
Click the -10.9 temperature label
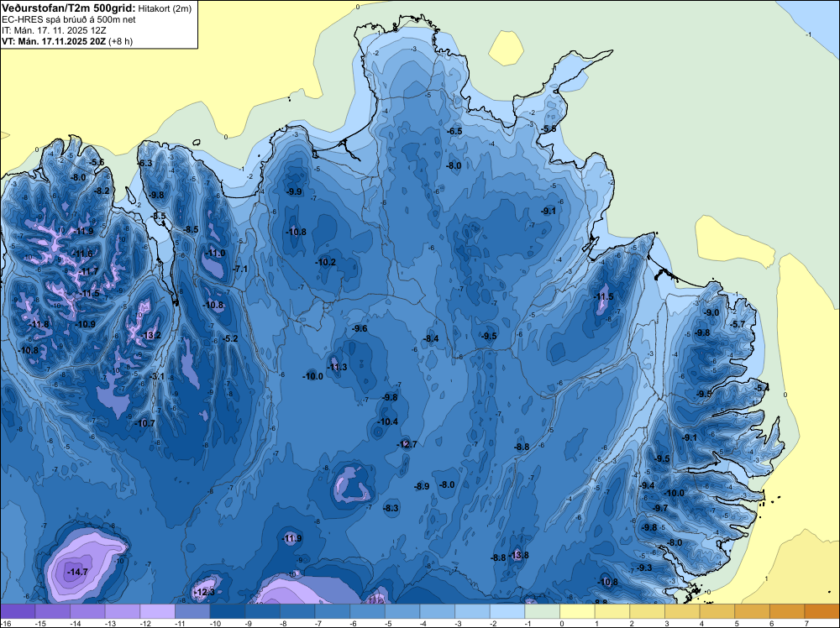86,324
